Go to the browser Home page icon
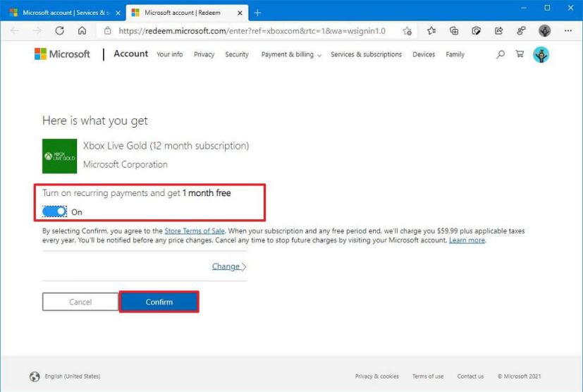This screenshot has width=583, height=392. (x=82, y=30)
